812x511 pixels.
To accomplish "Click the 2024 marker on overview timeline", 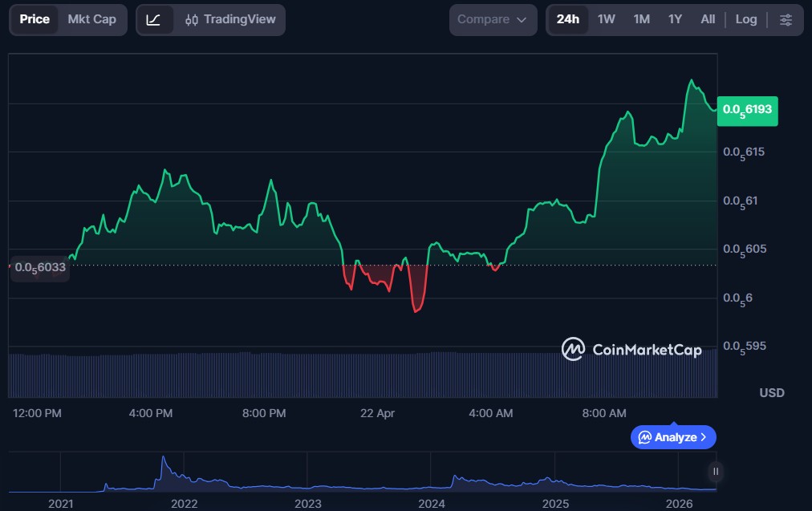I will click(432, 503).
